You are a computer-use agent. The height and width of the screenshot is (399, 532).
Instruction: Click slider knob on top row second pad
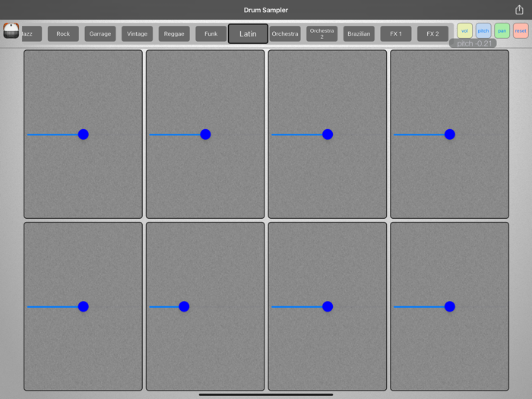205,135
